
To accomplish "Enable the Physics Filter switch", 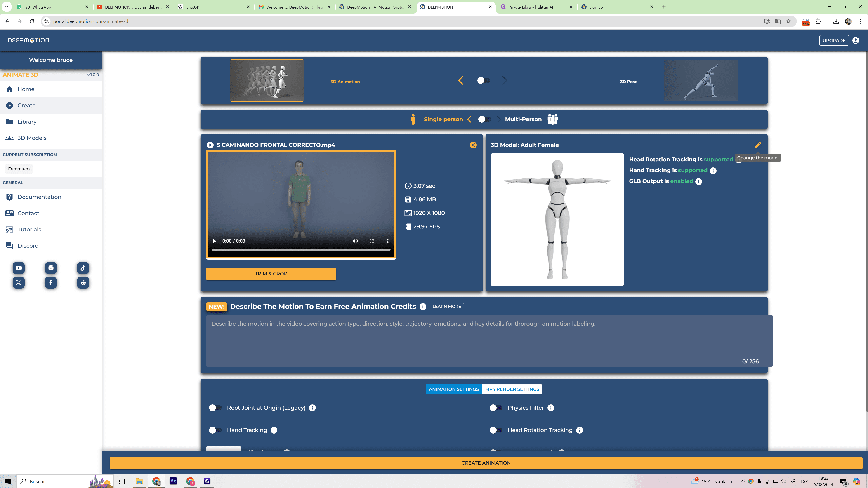I will coord(496,408).
